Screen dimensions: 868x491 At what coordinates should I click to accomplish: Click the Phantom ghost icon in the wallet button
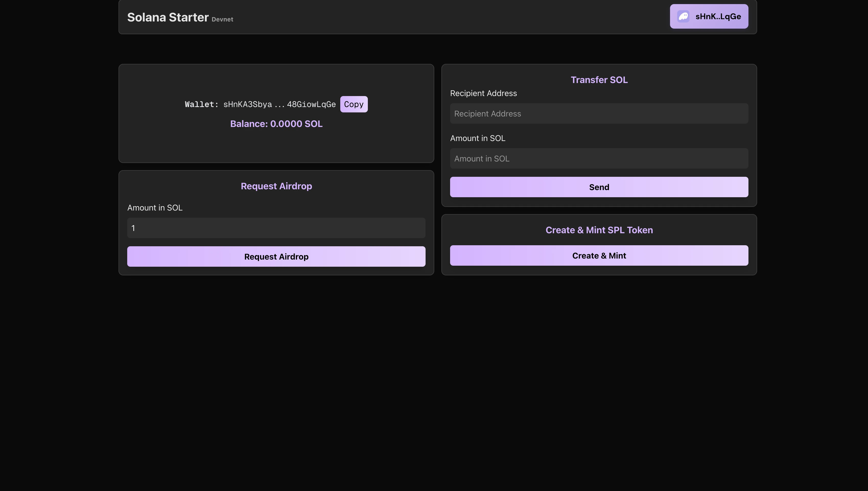(683, 17)
